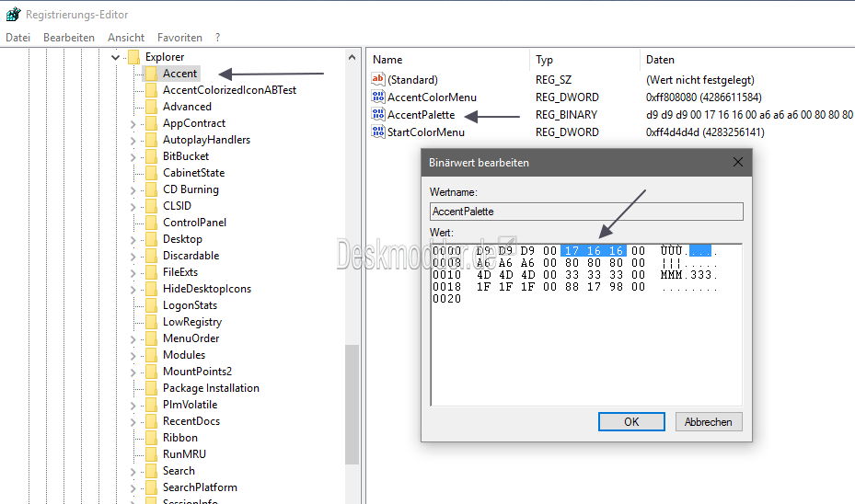Expand the AppContract key
Image resolution: width=855 pixels, height=504 pixels.
133,124
